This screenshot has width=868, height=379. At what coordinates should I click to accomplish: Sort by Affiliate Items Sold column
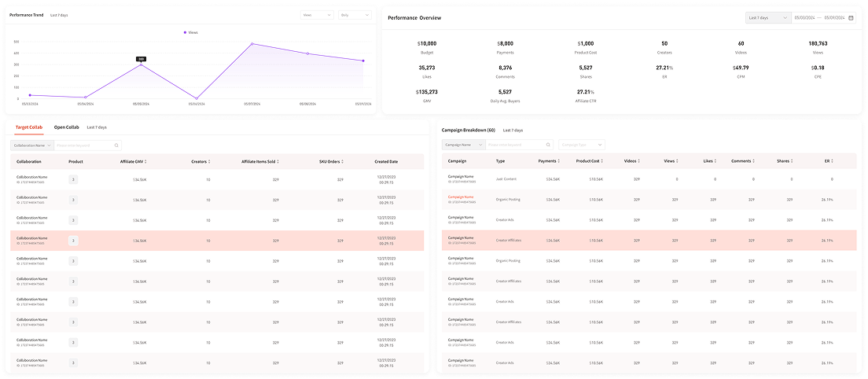click(x=278, y=162)
